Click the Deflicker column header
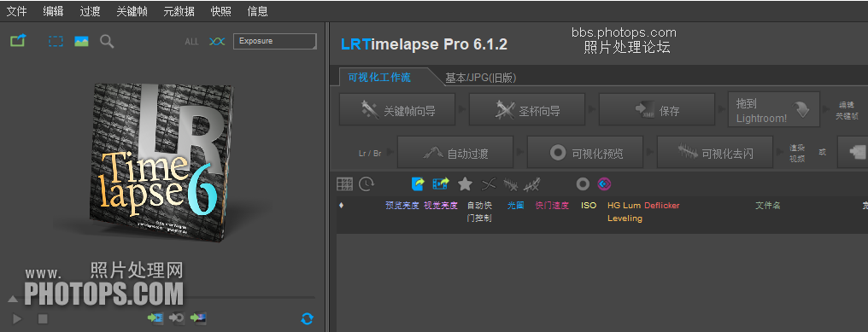 662,206
